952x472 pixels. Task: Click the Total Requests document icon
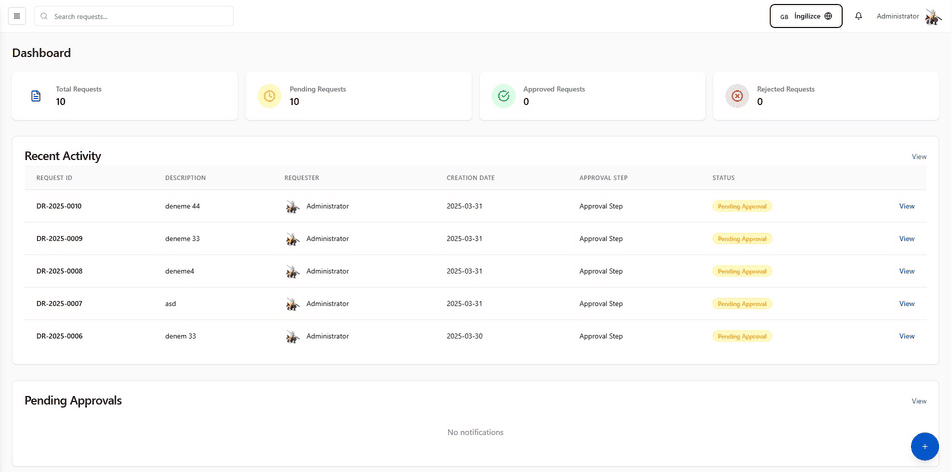(x=36, y=96)
